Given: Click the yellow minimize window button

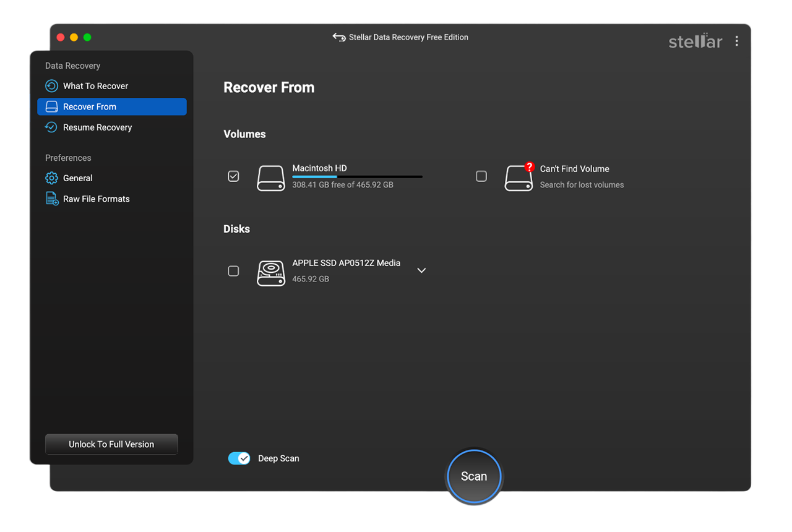Looking at the screenshot, I should click(74, 37).
